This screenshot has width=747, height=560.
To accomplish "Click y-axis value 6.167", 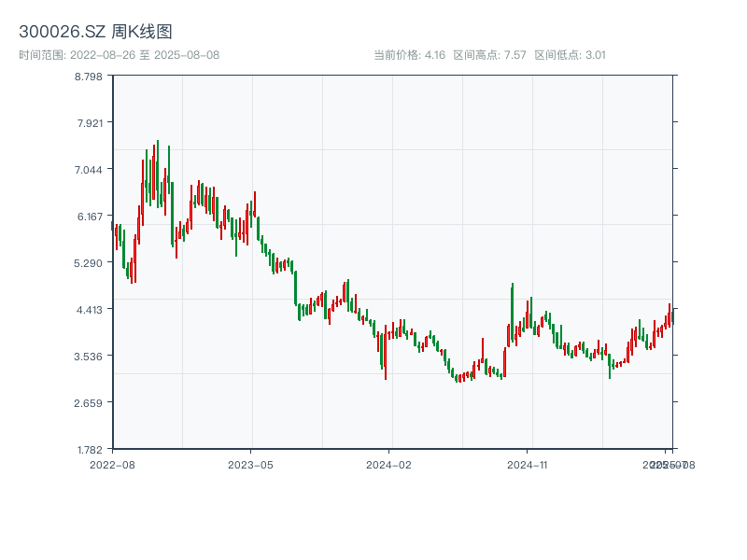I will pos(90,217).
